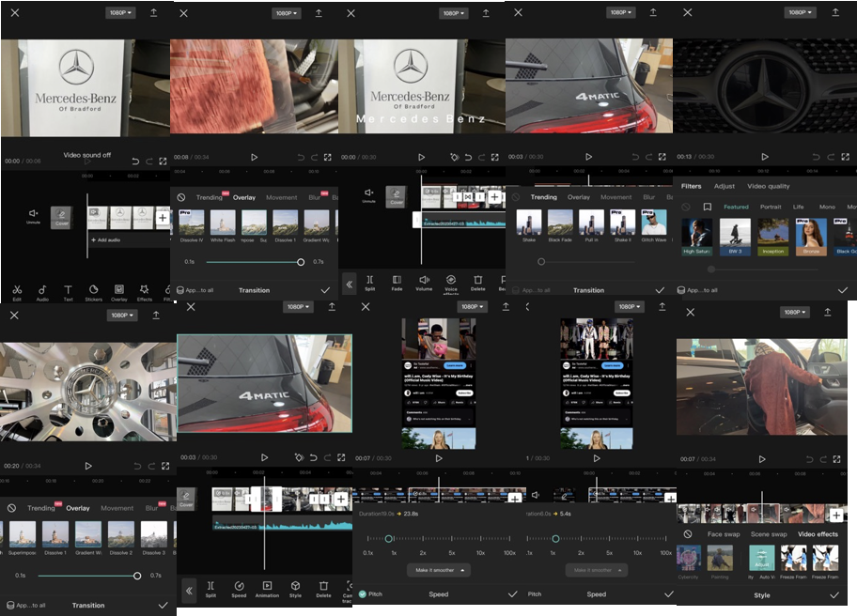This screenshot has height=616, width=857.
Task: Open 1080P dropdown in the 00:00 / 00:06 panel
Action: [120, 12]
